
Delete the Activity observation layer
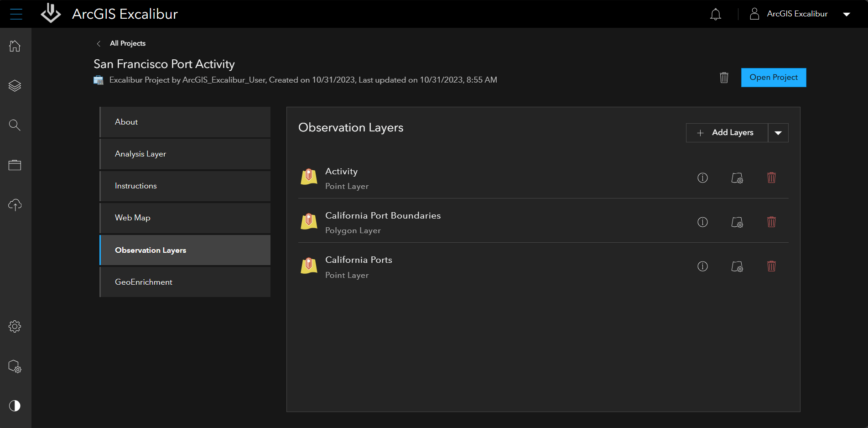[x=771, y=178]
